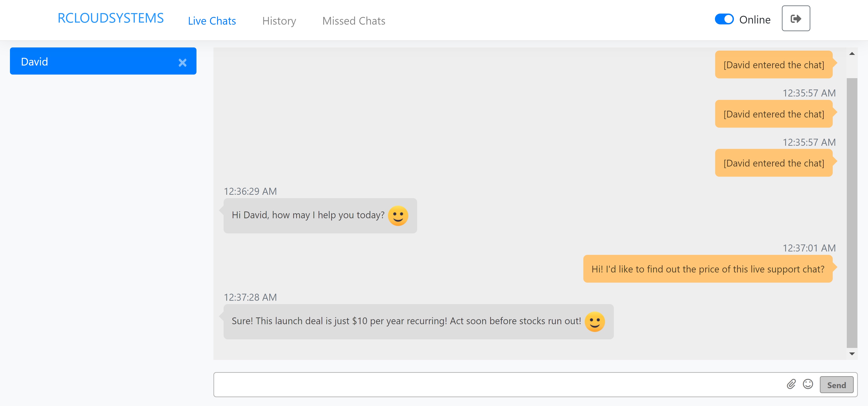
Task: Select the Live Chats tab
Action: click(212, 21)
